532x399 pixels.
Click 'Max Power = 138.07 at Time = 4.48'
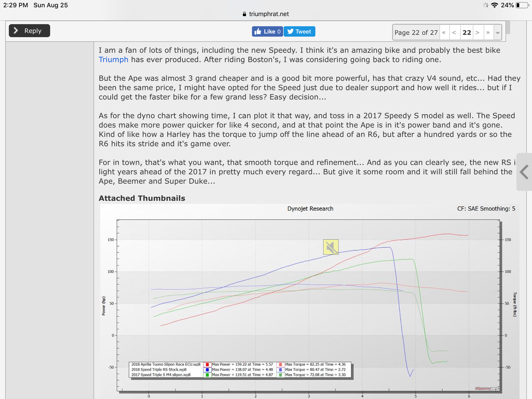(242, 369)
